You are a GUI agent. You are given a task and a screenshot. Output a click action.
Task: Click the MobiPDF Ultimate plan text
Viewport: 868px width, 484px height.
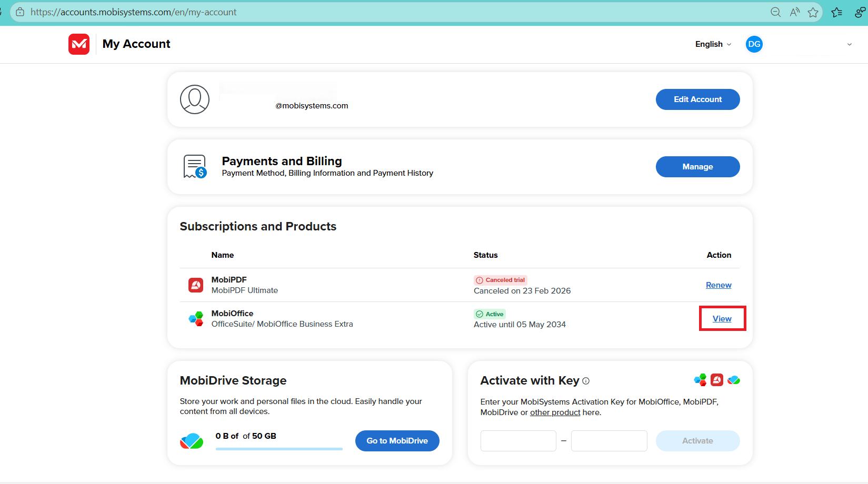pyautogui.click(x=245, y=290)
